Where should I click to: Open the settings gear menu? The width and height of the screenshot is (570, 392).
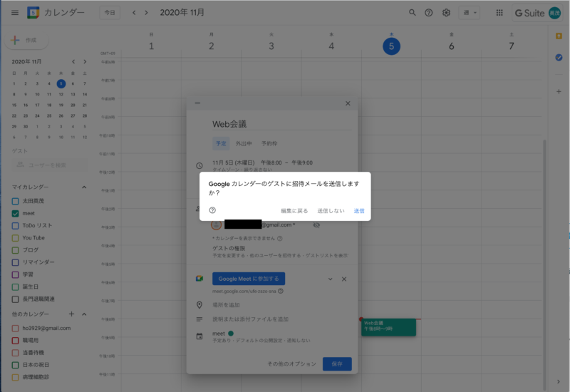point(447,13)
